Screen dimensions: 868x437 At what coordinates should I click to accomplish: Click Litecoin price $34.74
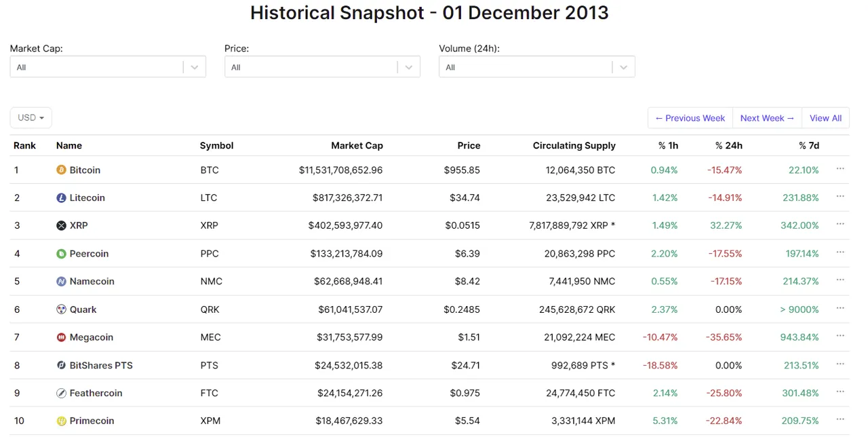(x=465, y=198)
